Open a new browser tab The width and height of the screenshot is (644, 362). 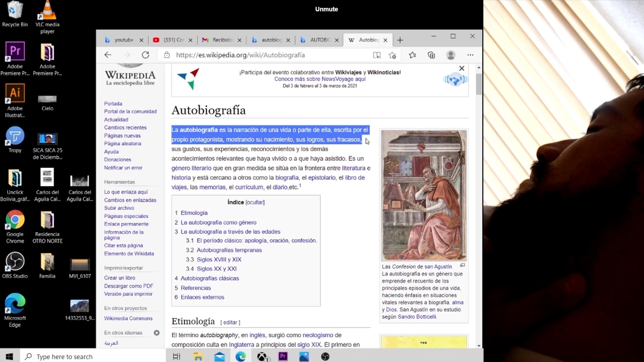400,40
